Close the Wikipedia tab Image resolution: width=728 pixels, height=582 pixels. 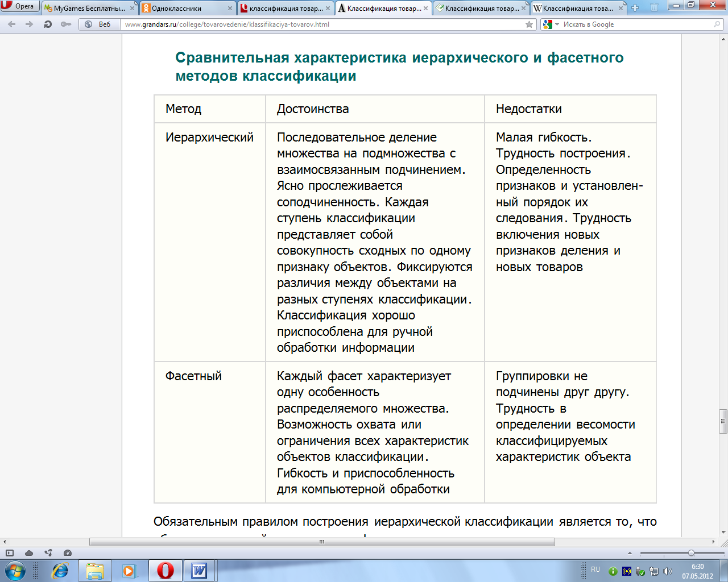click(621, 9)
